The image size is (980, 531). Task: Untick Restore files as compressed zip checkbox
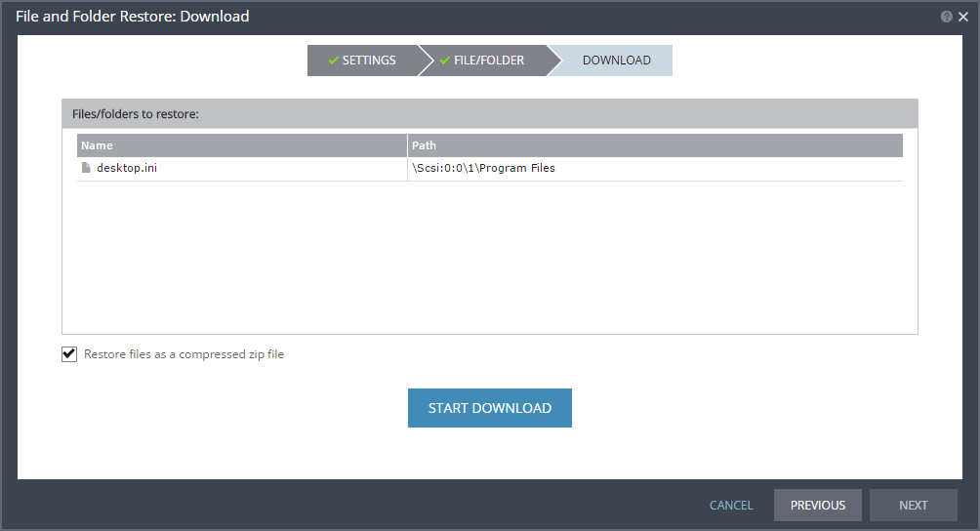[x=69, y=354]
